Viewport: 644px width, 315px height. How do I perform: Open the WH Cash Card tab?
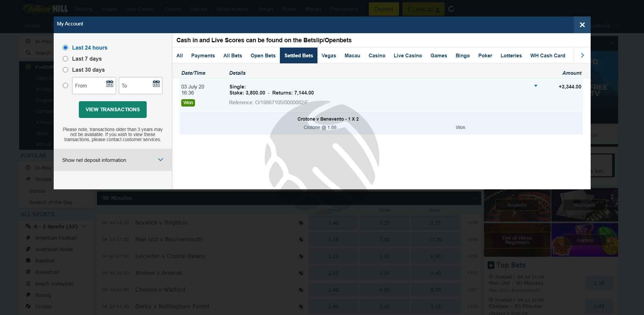click(548, 56)
